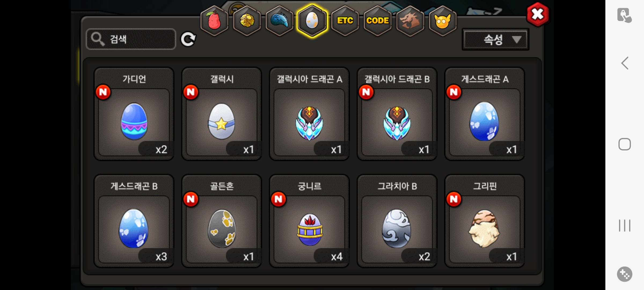
Task: Choose the 갤럭시아 드래곤 A egg
Action: coord(309,114)
